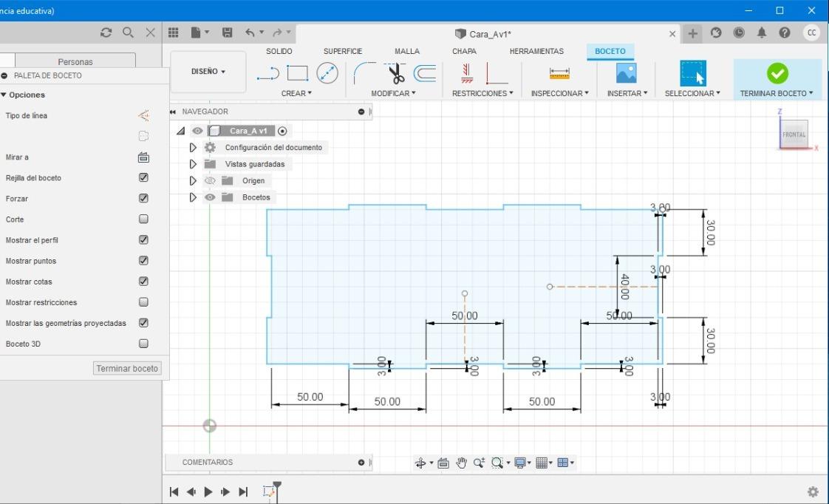Select the Line tool in Crear
829x504 pixels.
coord(268,73)
